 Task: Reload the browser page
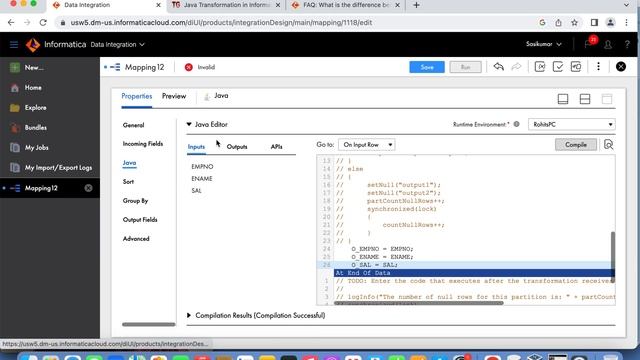43,22
